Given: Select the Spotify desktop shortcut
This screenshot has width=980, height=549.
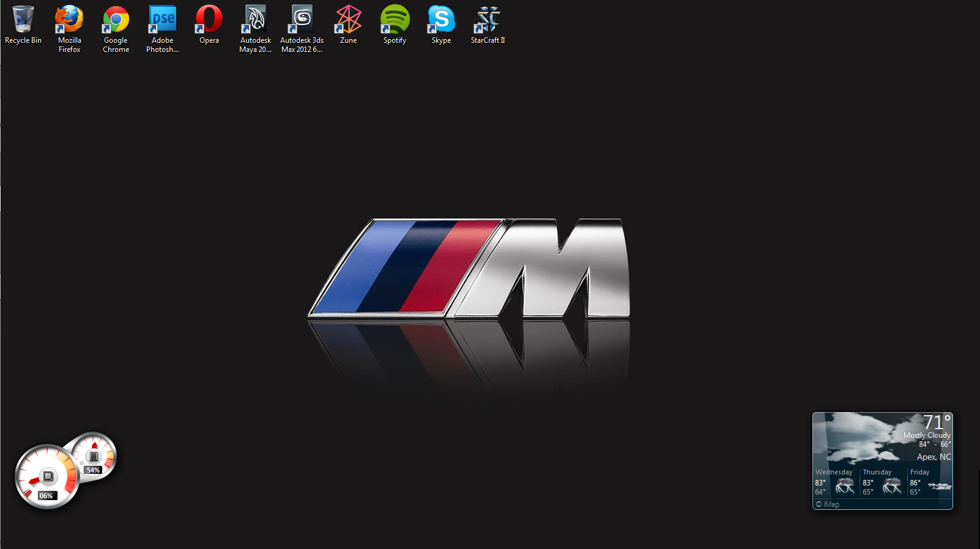Looking at the screenshot, I should coord(395,25).
